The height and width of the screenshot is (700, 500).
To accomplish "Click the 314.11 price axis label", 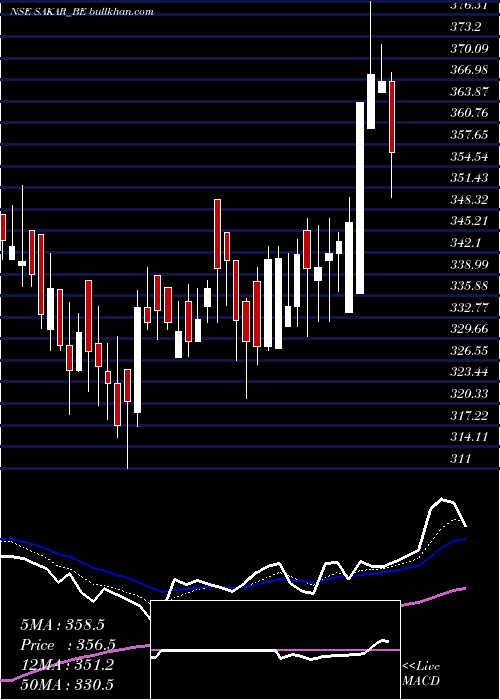I will (x=469, y=437).
